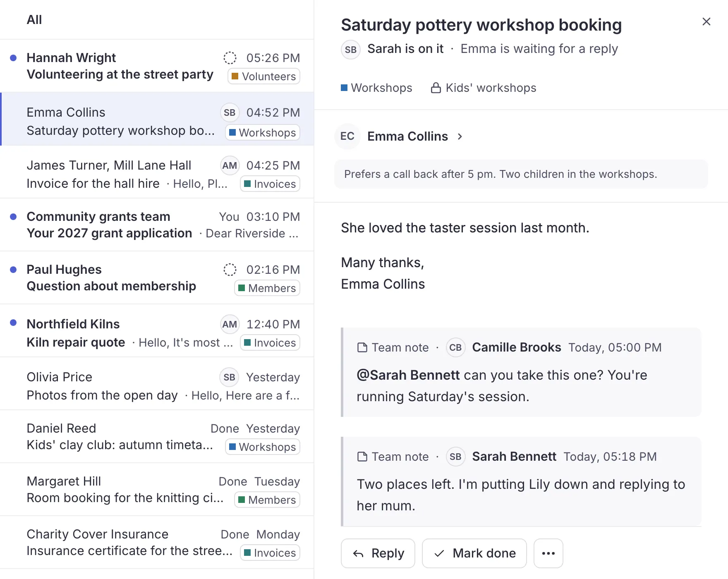
Task: Click 'Done' status on Margaret Hill row
Action: click(x=233, y=481)
